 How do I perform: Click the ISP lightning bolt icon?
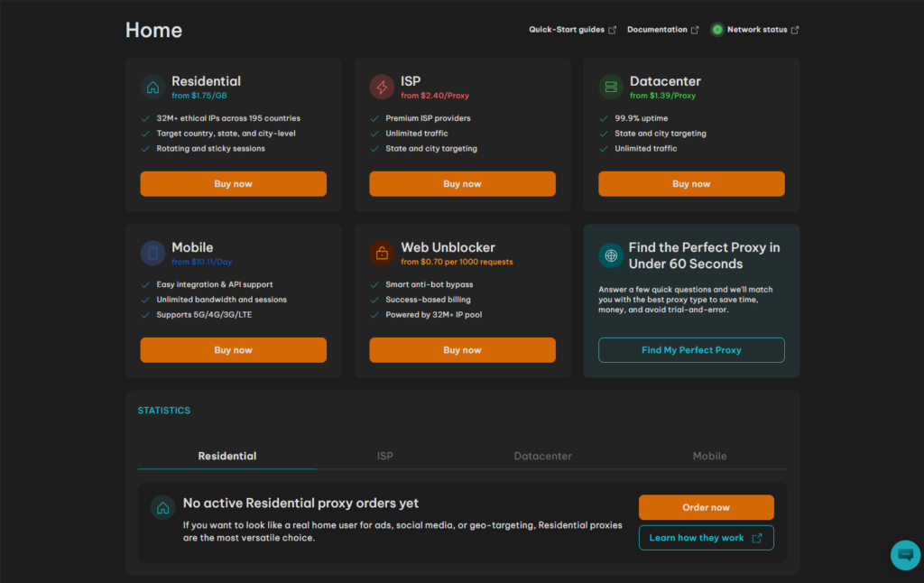coord(382,88)
